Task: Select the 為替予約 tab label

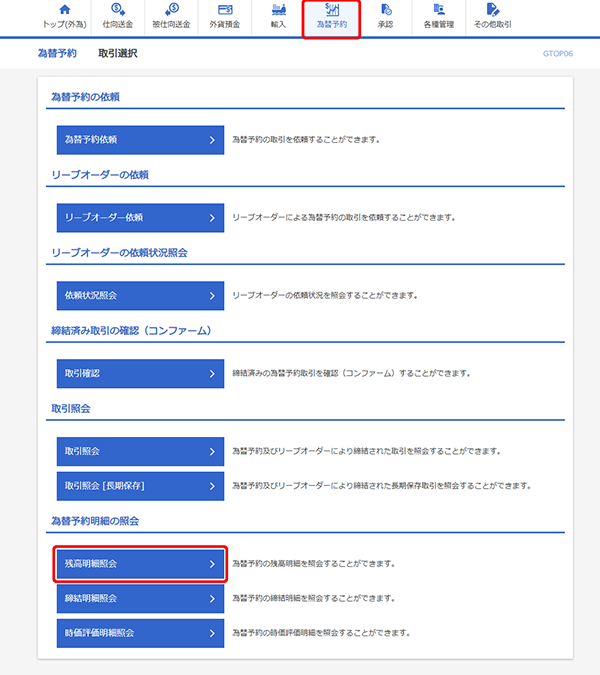Action: 332,25
